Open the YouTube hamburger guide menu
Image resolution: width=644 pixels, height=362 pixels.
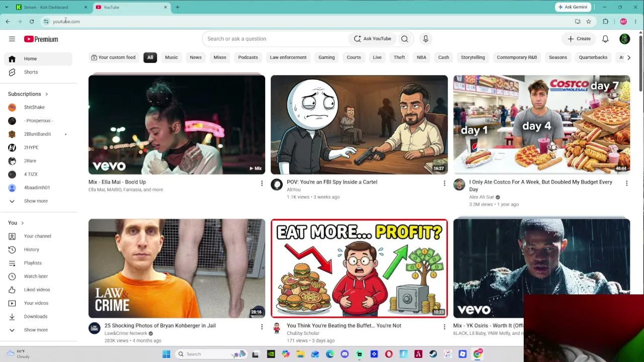pos(12,39)
